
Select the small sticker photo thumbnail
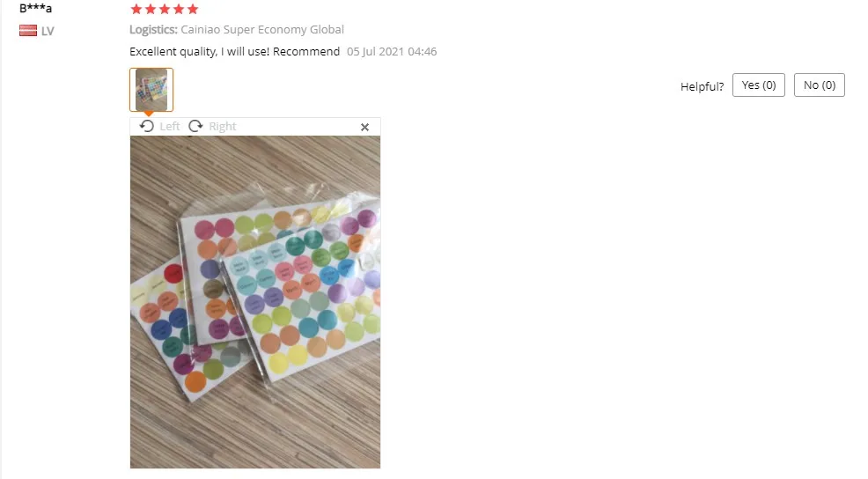pos(151,90)
